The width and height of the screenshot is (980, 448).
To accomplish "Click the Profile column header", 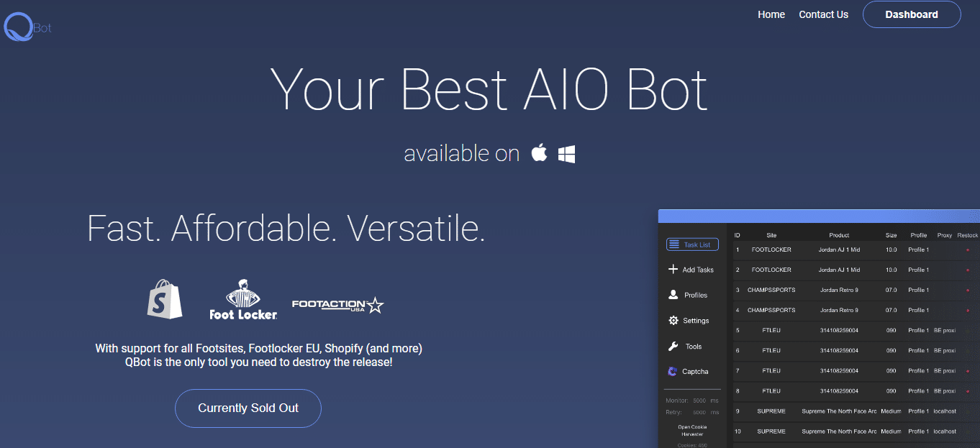I will tap(919, 235).
